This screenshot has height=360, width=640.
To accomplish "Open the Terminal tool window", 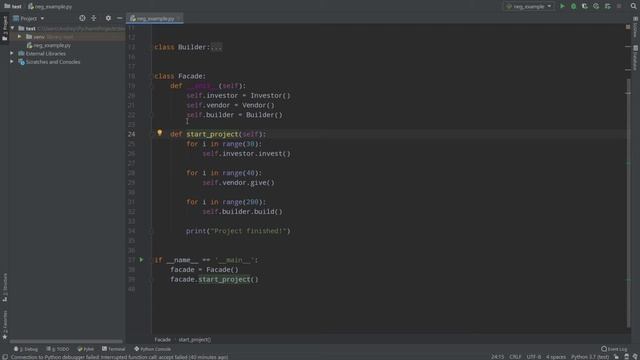I will [114, 349].
